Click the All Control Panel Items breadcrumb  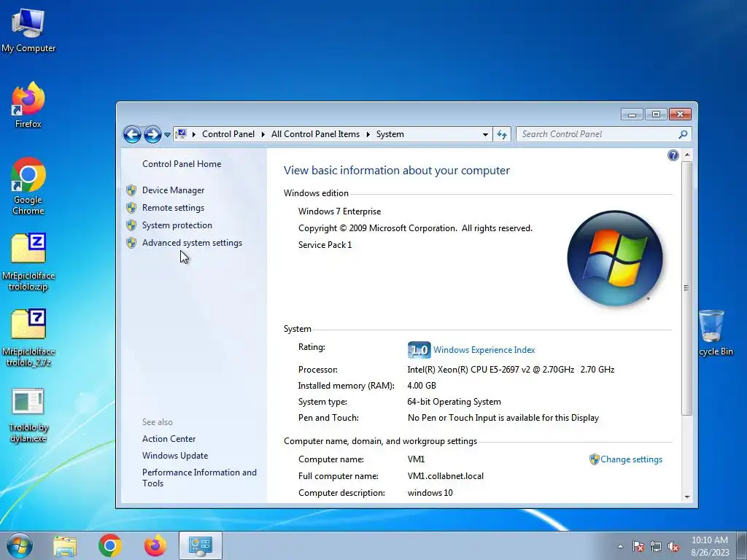(x=315, y=134)
